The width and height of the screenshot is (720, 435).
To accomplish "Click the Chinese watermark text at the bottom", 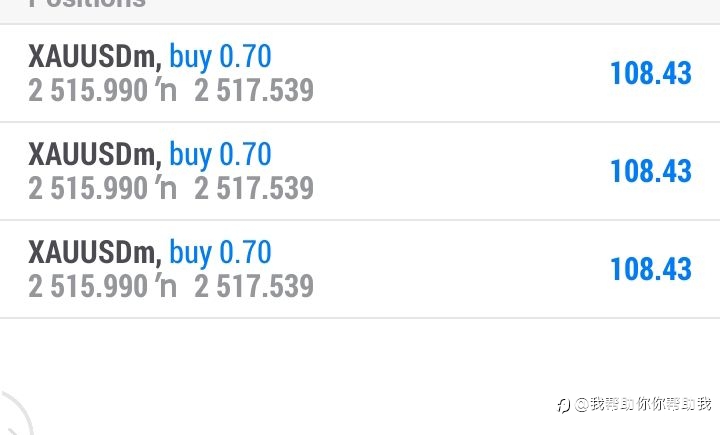I will (x=643, y=404).
